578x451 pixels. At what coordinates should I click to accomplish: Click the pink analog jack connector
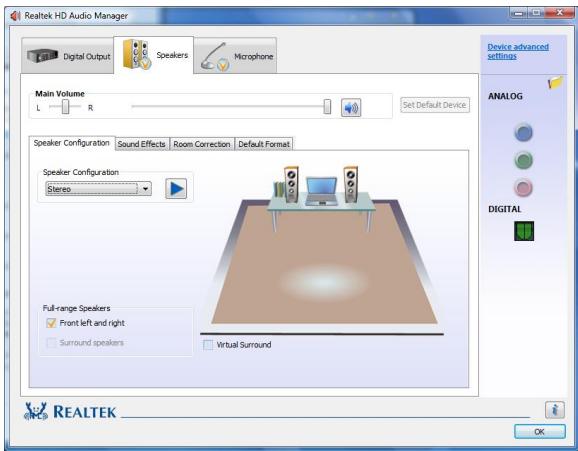(523, 187)
